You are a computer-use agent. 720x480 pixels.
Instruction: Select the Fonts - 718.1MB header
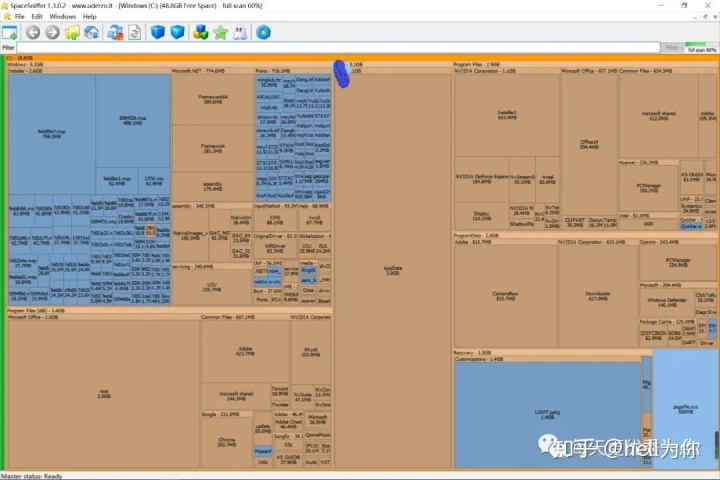(293, 71)
